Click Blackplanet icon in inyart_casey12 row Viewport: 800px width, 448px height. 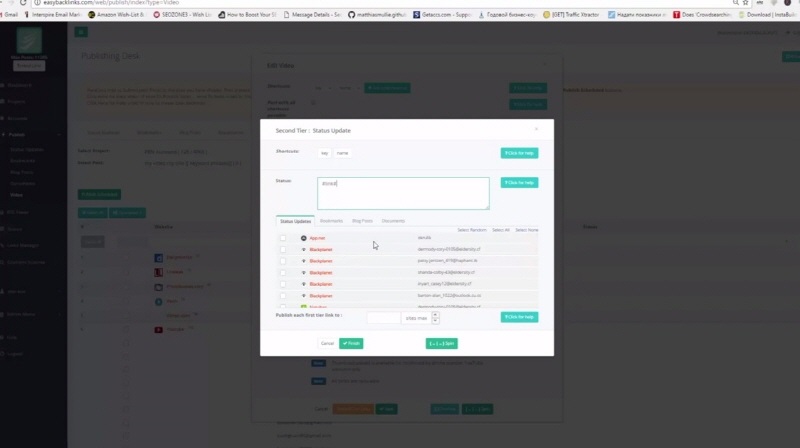point(304,284)
